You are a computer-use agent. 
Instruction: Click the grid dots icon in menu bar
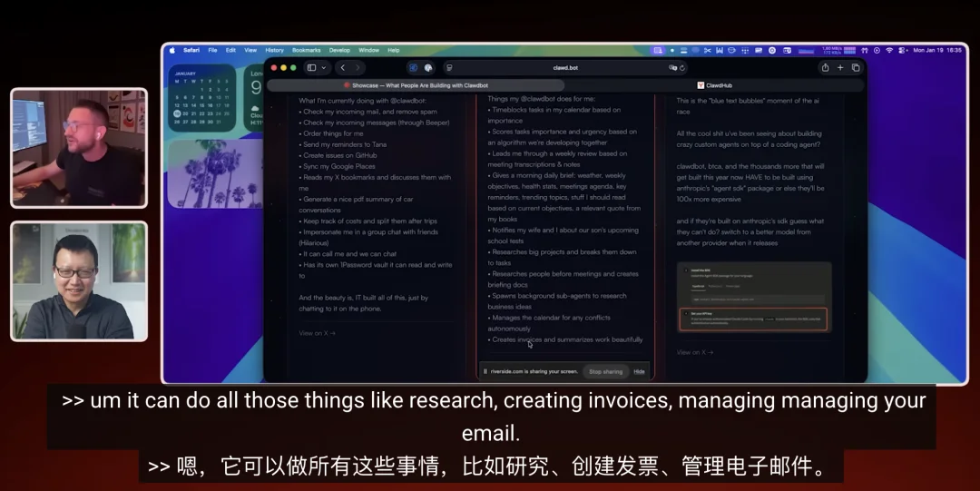tap(745, 50)
